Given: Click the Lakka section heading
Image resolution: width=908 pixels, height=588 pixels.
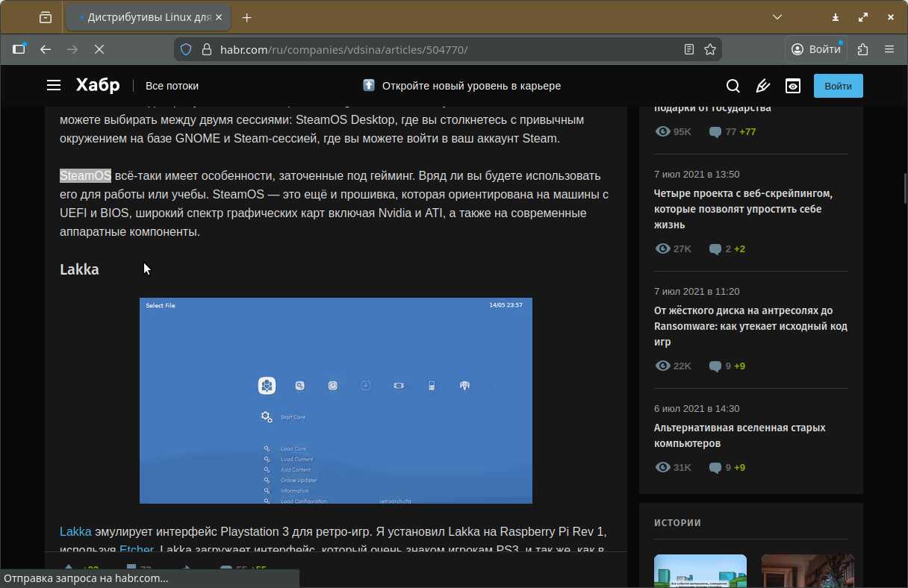Looking at the screenshot, I should click(79, 269).
